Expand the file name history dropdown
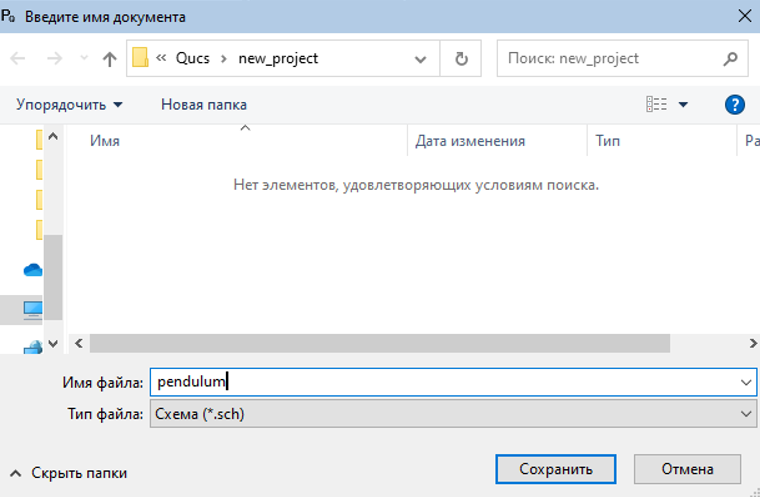 tap(745, 382)
